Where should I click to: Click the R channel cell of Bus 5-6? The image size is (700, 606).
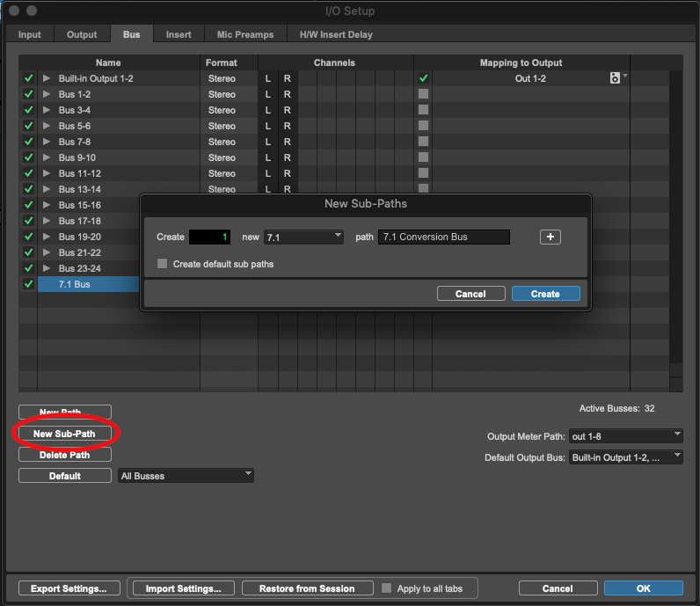click(287, 126)
